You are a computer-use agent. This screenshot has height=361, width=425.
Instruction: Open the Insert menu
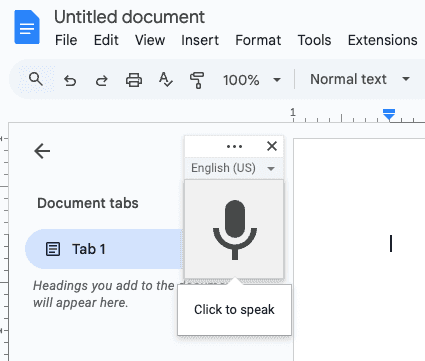point(200,40)
